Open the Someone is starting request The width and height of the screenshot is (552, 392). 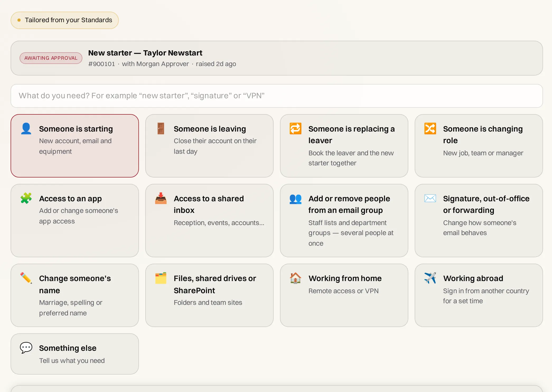pos(75,146)
